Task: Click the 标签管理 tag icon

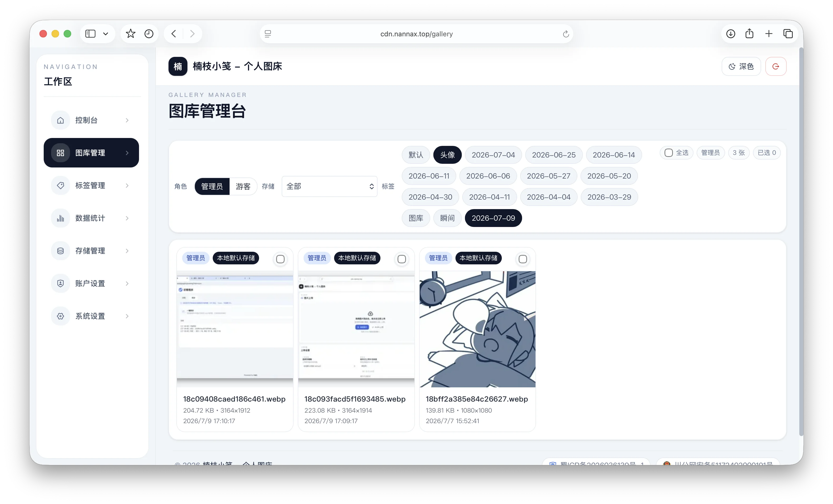Action: (61, 185)
